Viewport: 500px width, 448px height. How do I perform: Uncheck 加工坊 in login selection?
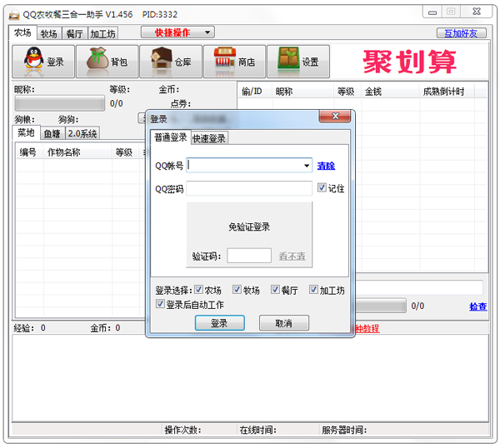pos(314,290)
